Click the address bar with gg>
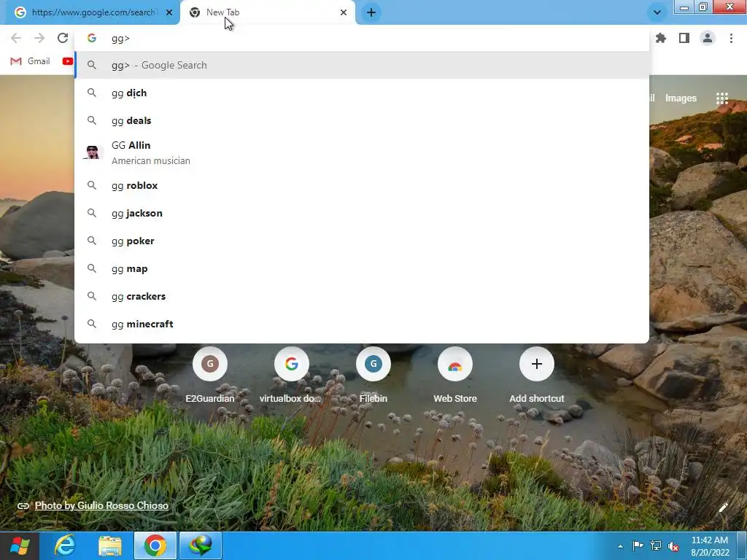Image resolution: width=747 pixels, height=560 pixels. [x=362, y=38]
